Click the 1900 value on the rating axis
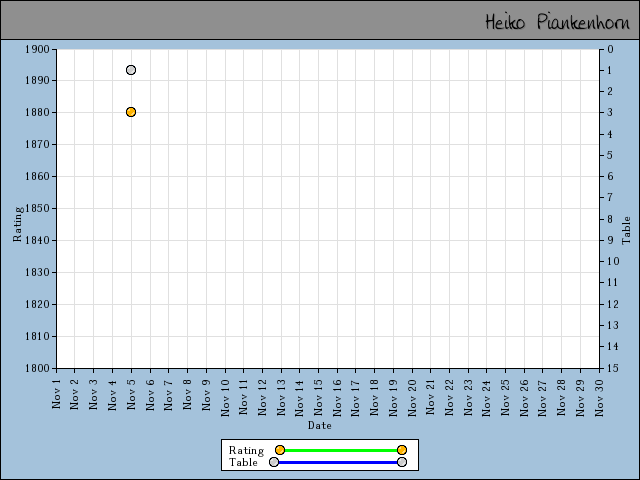Image resolution: width=640 pixels, height=480 pixels. point(38,48)
